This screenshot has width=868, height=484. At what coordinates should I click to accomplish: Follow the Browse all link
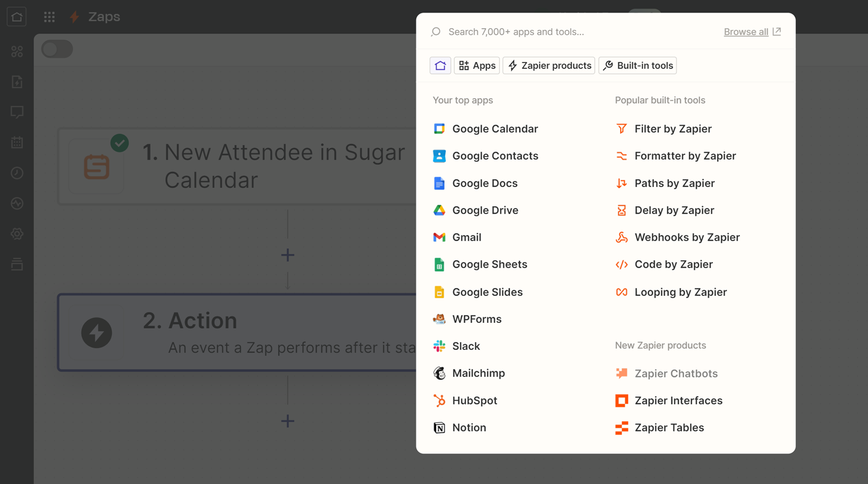(752, 32)
